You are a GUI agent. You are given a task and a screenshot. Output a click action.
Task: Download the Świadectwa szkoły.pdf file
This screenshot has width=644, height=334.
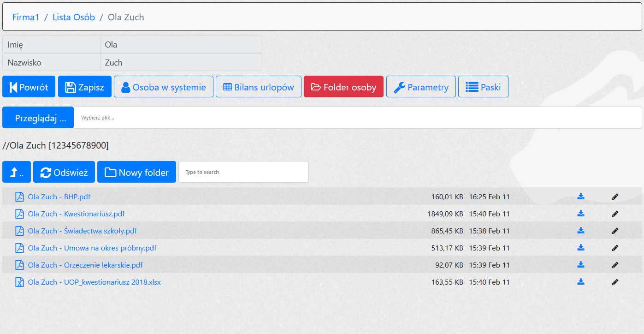581,231
